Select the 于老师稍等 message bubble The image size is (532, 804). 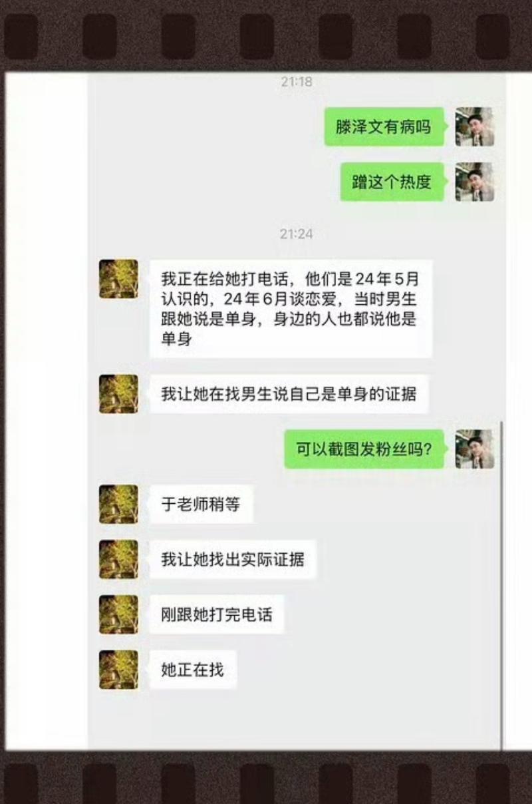201,504
